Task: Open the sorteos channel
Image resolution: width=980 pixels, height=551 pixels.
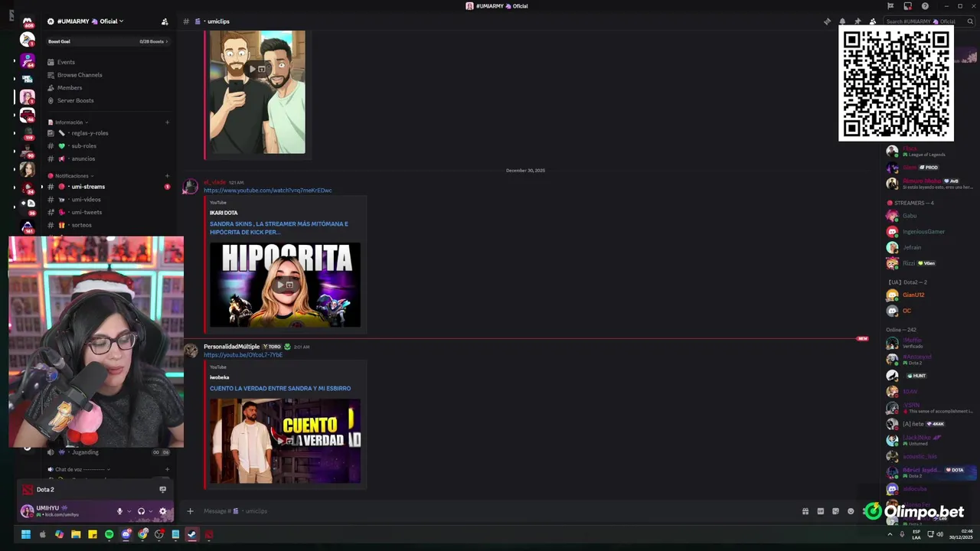Action: [81, 225]
